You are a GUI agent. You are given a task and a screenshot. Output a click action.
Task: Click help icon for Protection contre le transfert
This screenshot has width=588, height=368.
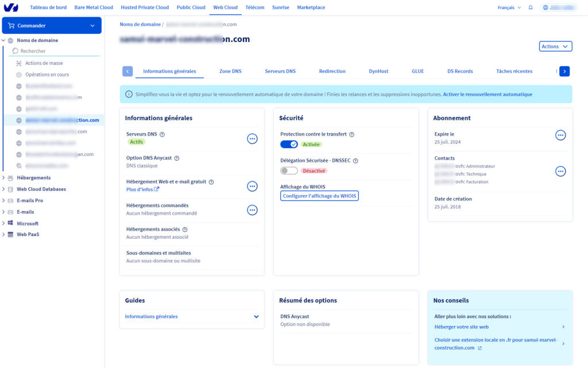352,134
